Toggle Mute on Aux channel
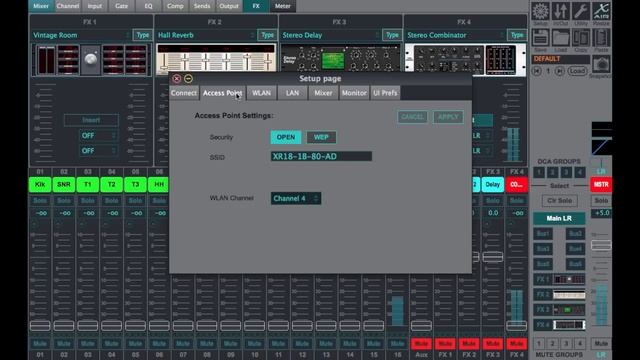 point(421,344)
